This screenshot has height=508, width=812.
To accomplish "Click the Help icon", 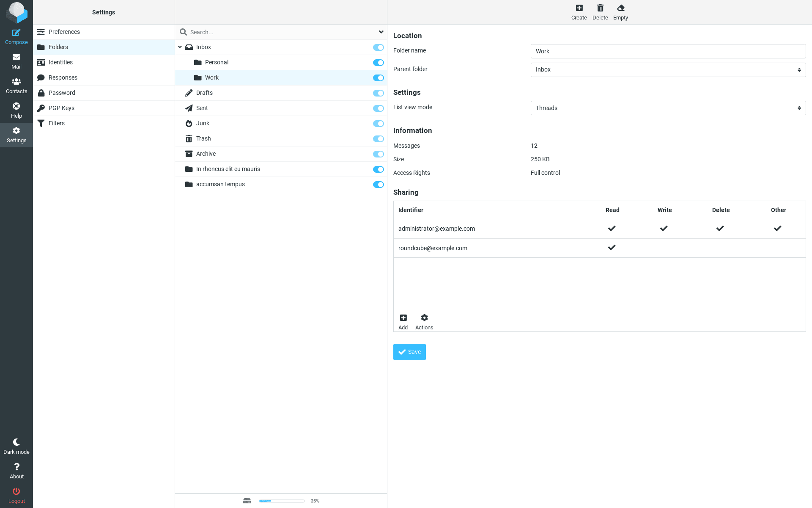I will [x=16, y=110].
